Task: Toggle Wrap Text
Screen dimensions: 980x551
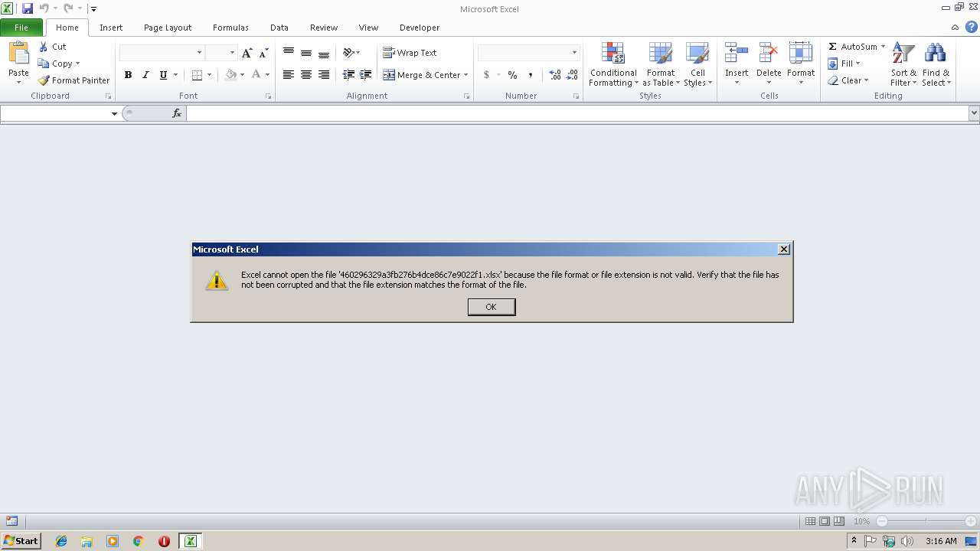Action: (410, 53)
